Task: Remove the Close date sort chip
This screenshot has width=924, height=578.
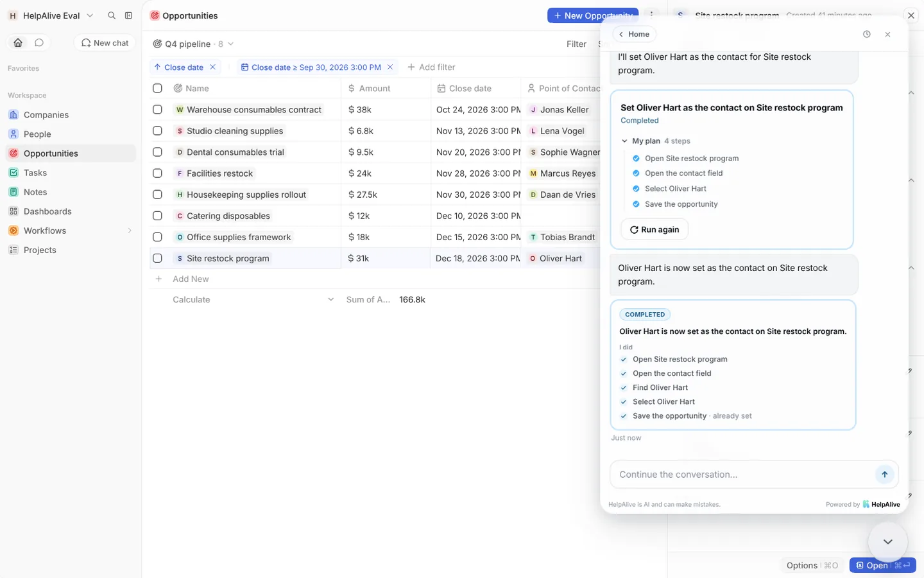Action: [212, 67]
